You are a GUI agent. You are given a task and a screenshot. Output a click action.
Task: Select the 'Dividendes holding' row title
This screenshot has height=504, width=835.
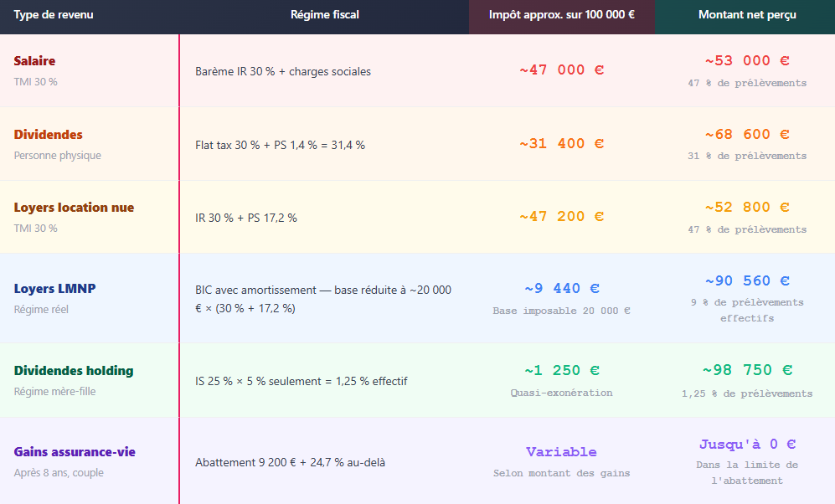tap(74, 371)
